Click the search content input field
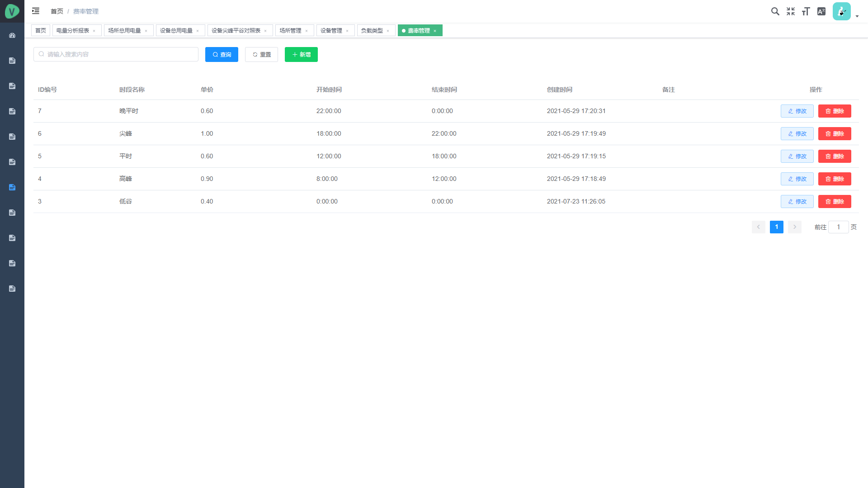The image size is (868, 488). 116,54
